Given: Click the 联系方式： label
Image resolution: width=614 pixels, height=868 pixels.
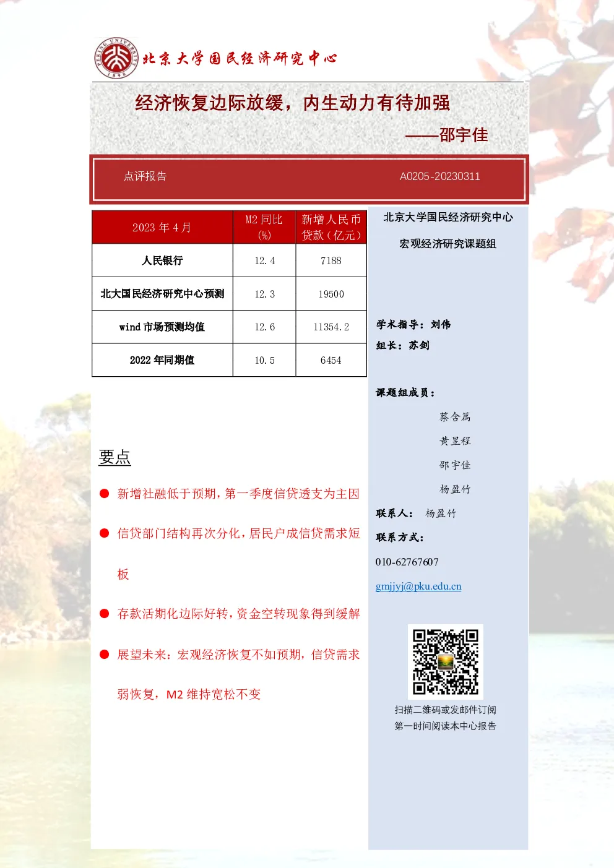Looking at the screenshot, I should point(400,538).
